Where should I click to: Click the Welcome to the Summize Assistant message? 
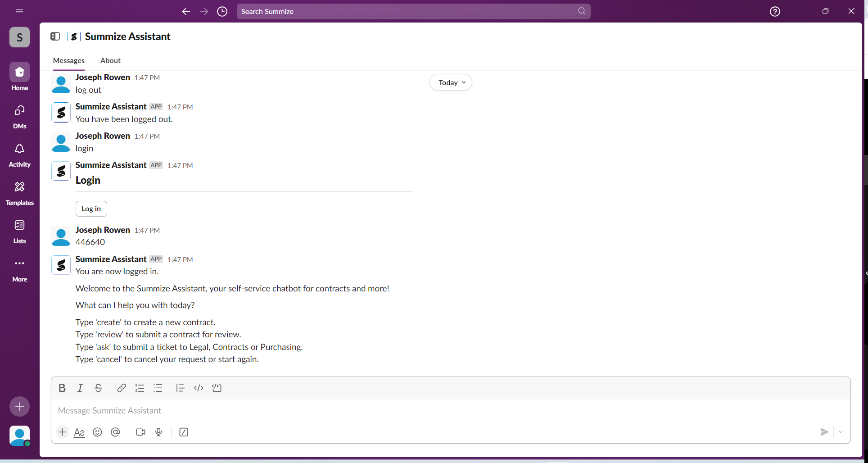click(232, 289)
